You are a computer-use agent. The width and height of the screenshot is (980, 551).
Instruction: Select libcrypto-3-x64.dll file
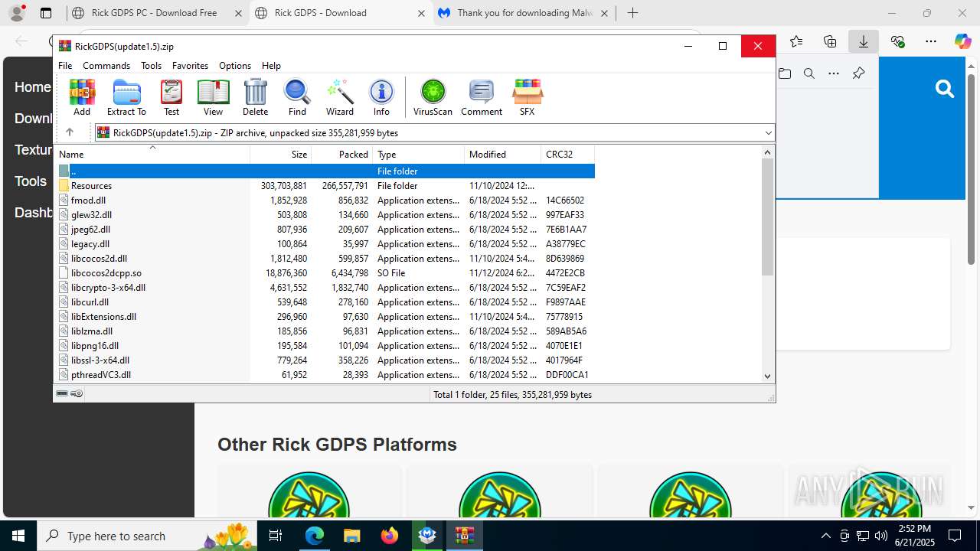point(325,288)
